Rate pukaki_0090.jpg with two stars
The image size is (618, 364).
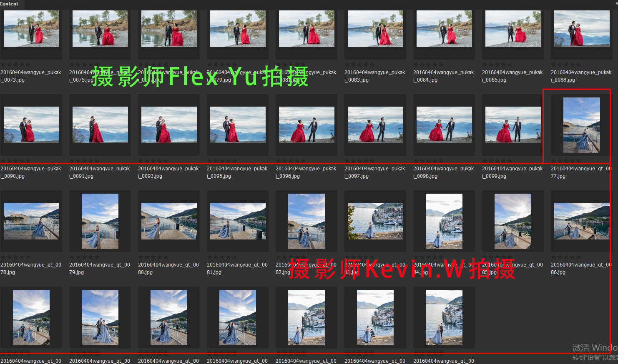tap(10, 161)
